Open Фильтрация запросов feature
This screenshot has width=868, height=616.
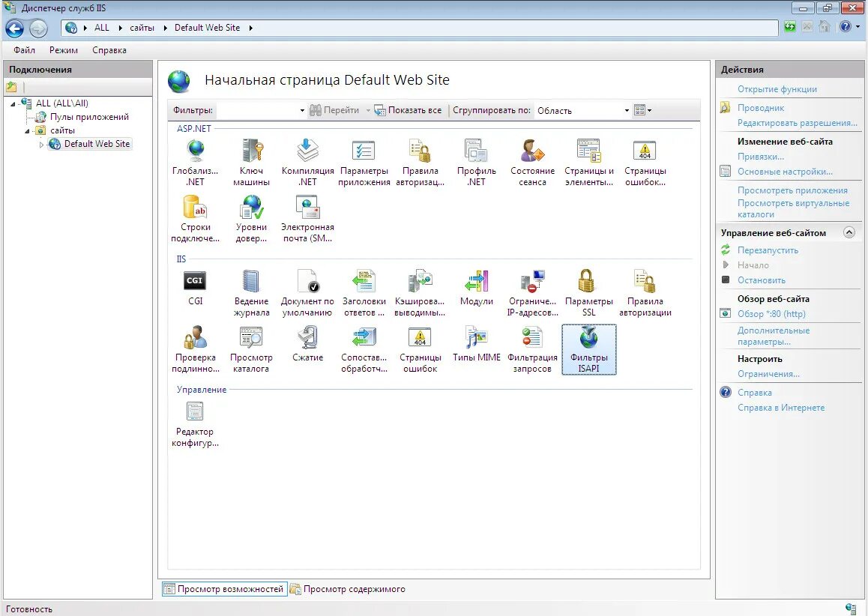tap(532, 349)
